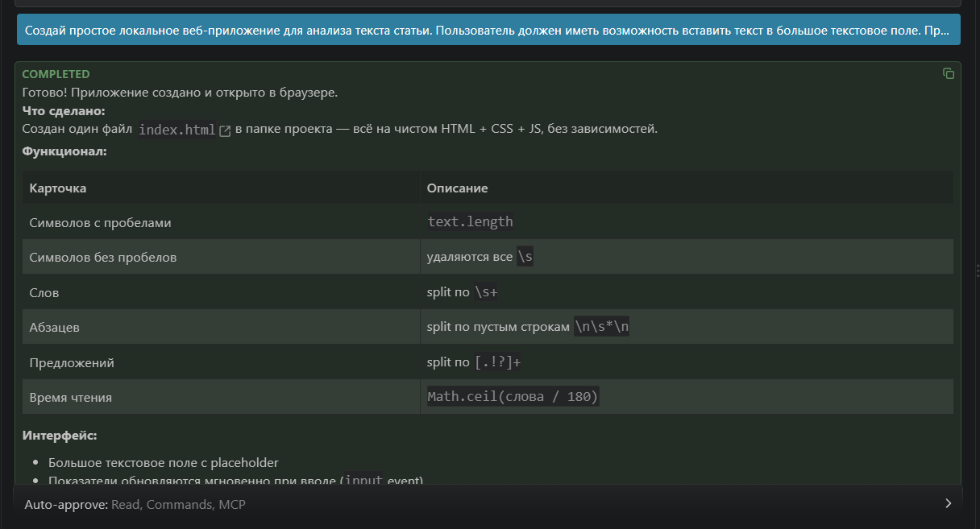The width and height of the screenshot is (980, 529).
Task: Select the "Символов с пробелами" table cell
Action: [222, 222]
